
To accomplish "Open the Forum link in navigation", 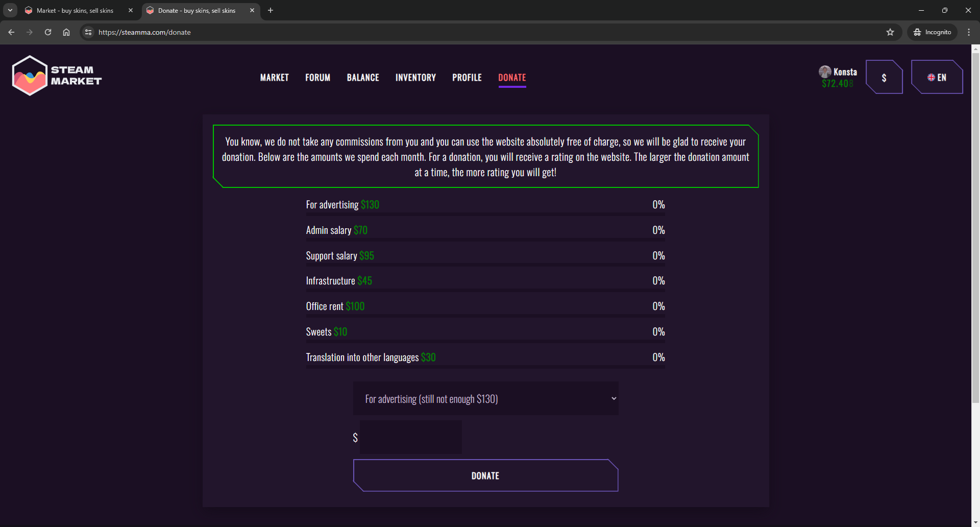I will [317, 78].
